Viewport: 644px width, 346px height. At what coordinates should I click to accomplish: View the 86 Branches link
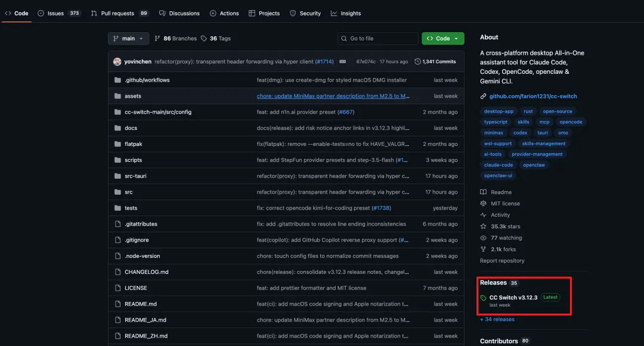click(x=175, y=39)
